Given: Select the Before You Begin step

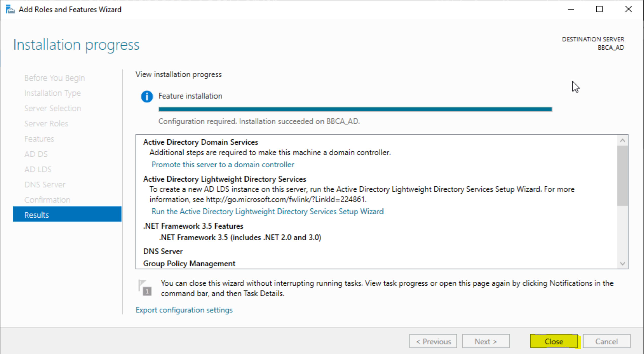Looking at the screenshot, I should click(x=55, y=78).
